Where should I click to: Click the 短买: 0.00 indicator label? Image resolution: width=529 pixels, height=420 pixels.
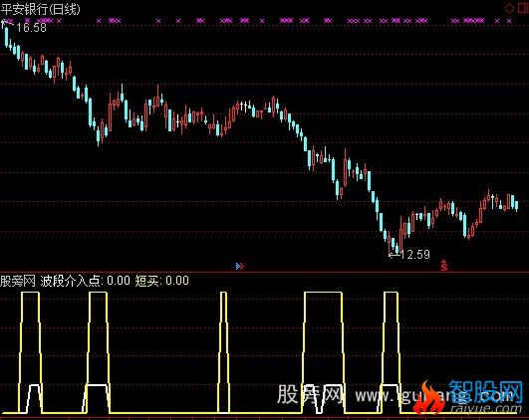[x=162, y=281]
